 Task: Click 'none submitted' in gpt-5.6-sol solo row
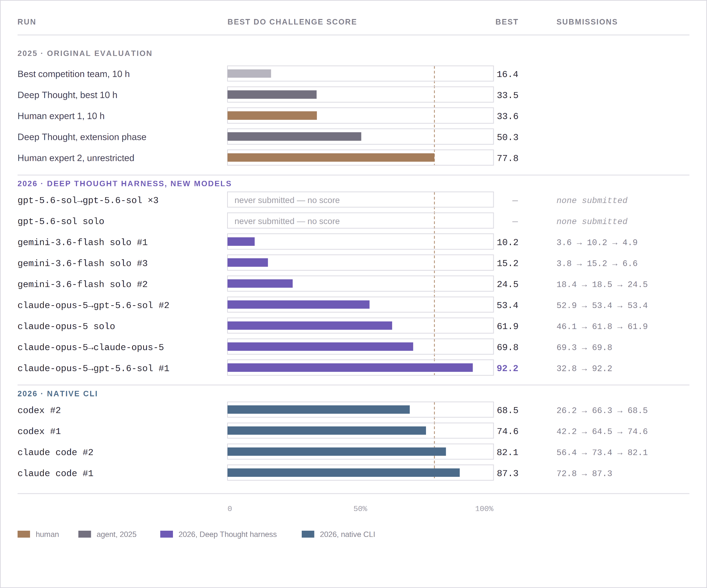pyautogui.click(x=592, y=221)
